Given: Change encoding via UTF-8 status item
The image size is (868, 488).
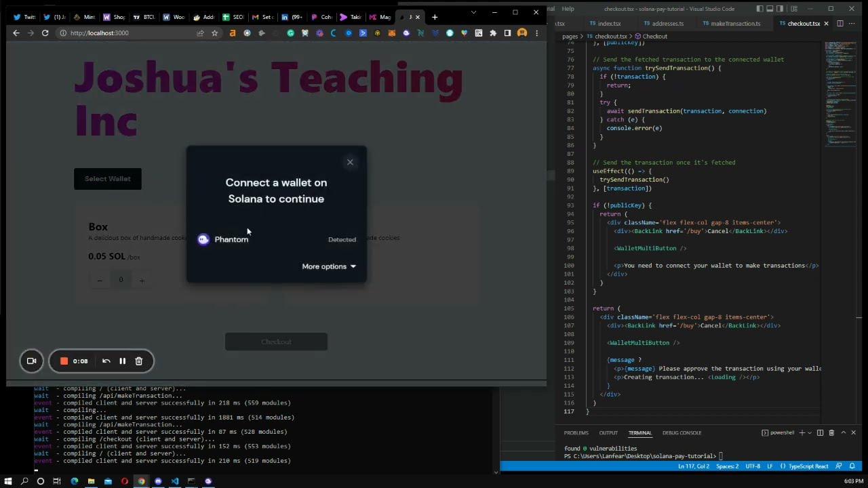Looking at the screenshot, I should coord(753,466).
